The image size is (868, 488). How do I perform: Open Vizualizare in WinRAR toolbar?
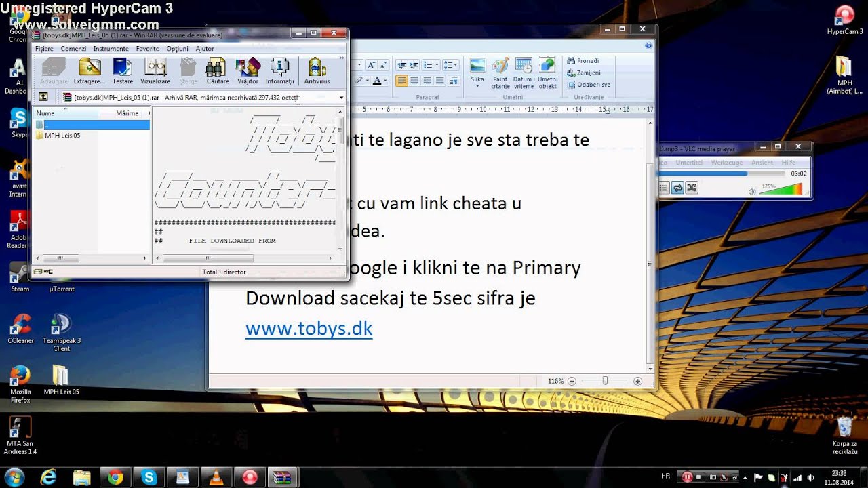tap(155, 71)
